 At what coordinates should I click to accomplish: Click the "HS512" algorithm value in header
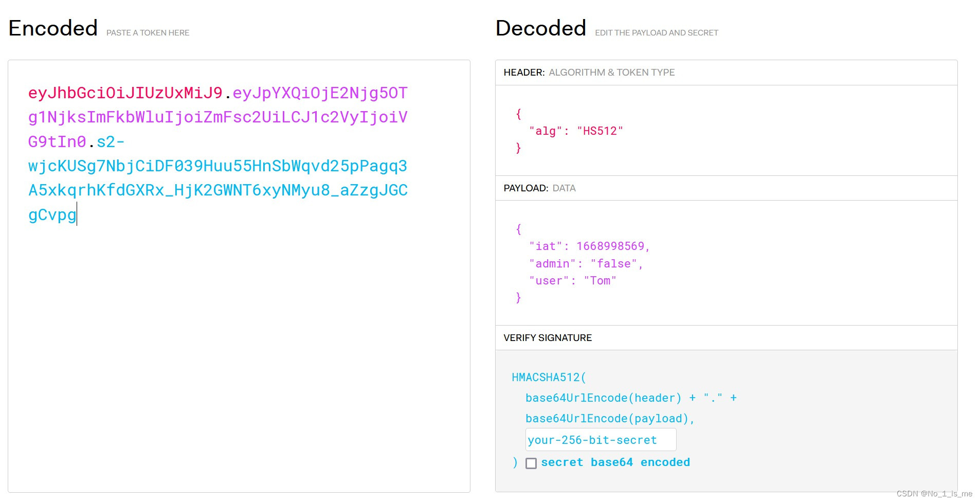tap(600, 131)
